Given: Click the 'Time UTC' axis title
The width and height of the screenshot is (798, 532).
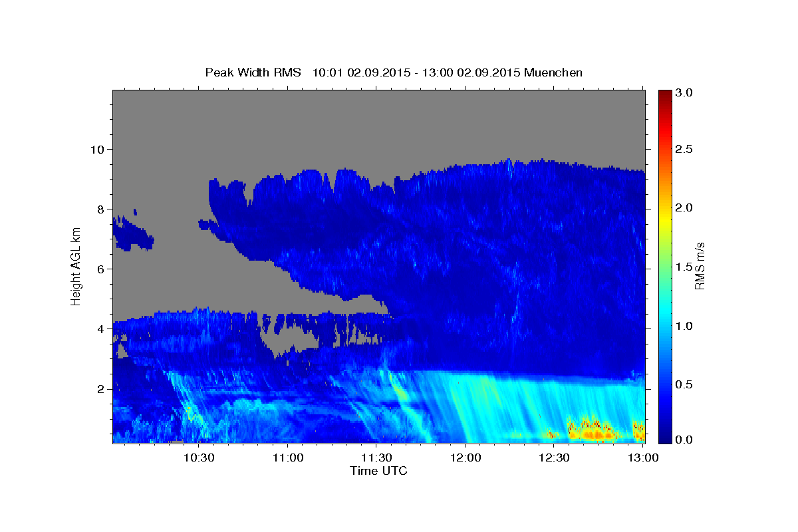Looking at the screenshot, I should [378, 471].
